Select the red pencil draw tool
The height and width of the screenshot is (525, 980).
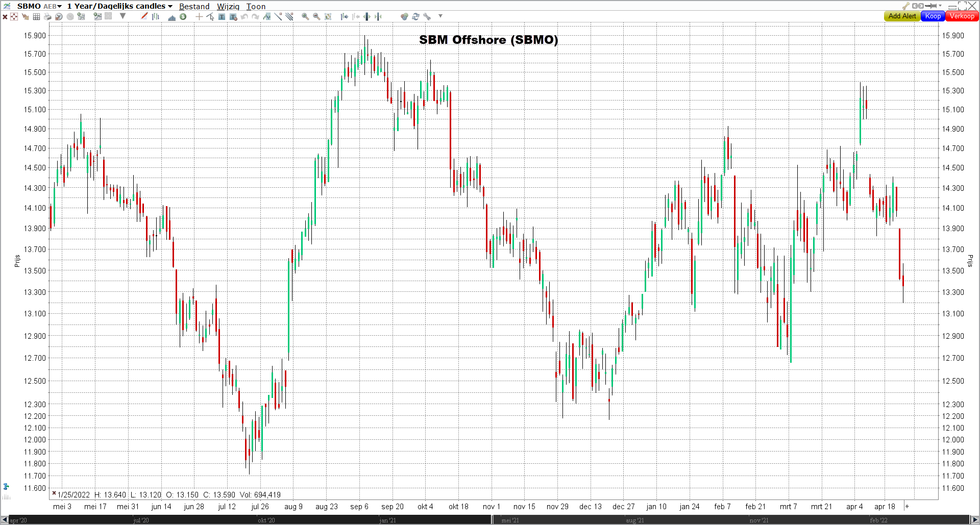tap(144, 16)
